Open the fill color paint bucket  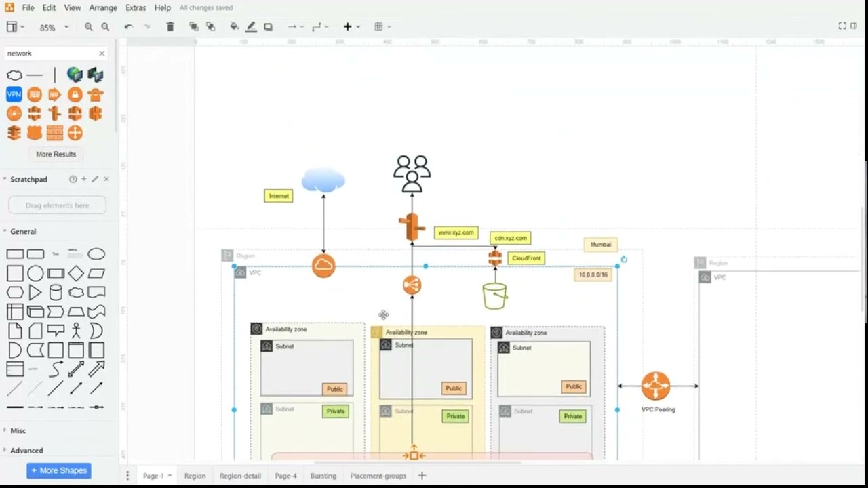[235, 27]
